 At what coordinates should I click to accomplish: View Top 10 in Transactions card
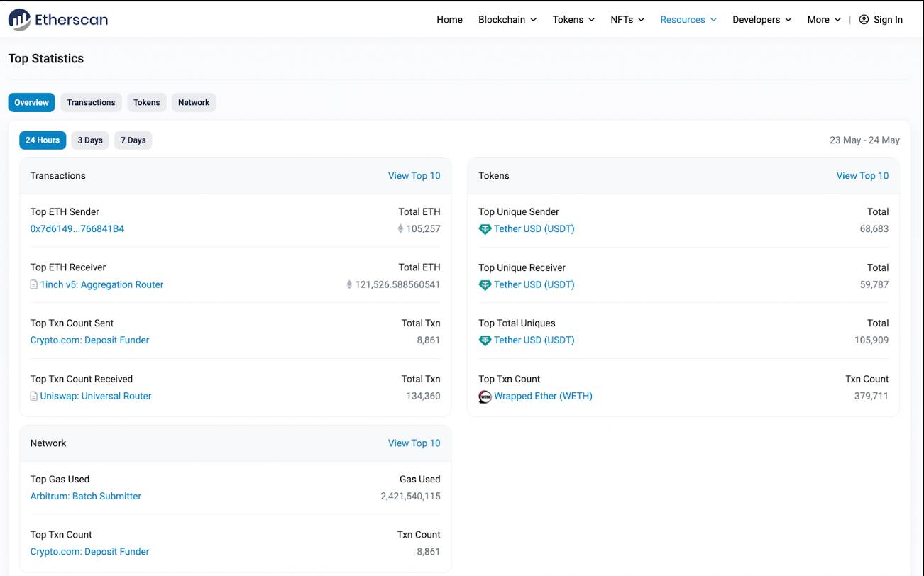point(414,176)
